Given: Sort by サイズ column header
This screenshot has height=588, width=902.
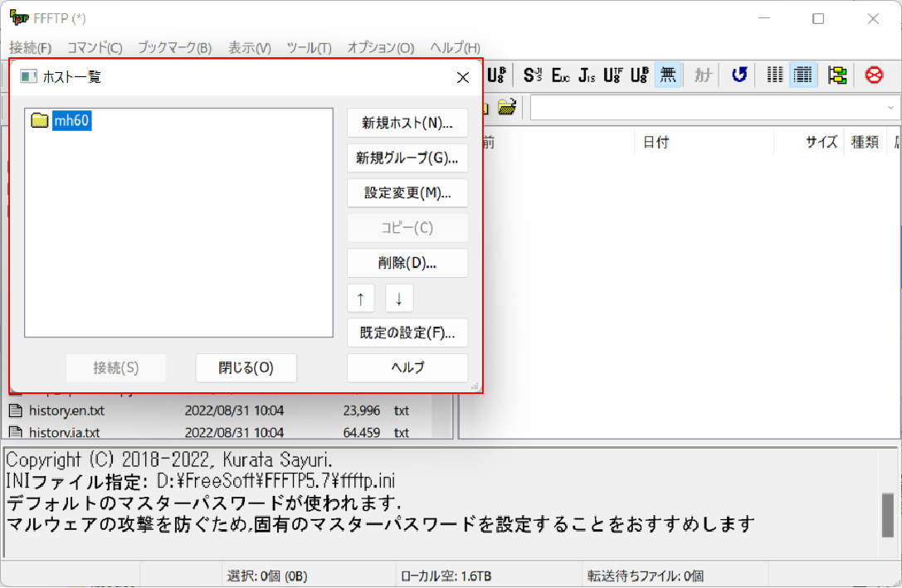Looking at the screenshot, I should [x=809, y=142].
